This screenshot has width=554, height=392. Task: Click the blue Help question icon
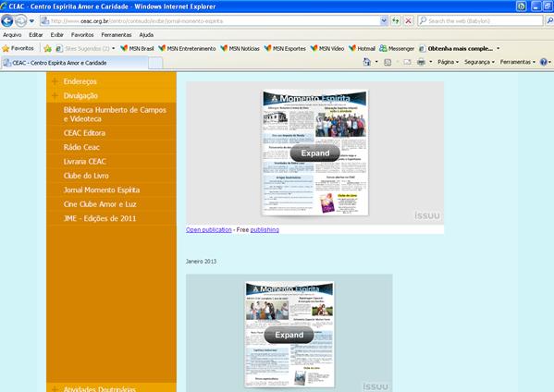(544, 62)
